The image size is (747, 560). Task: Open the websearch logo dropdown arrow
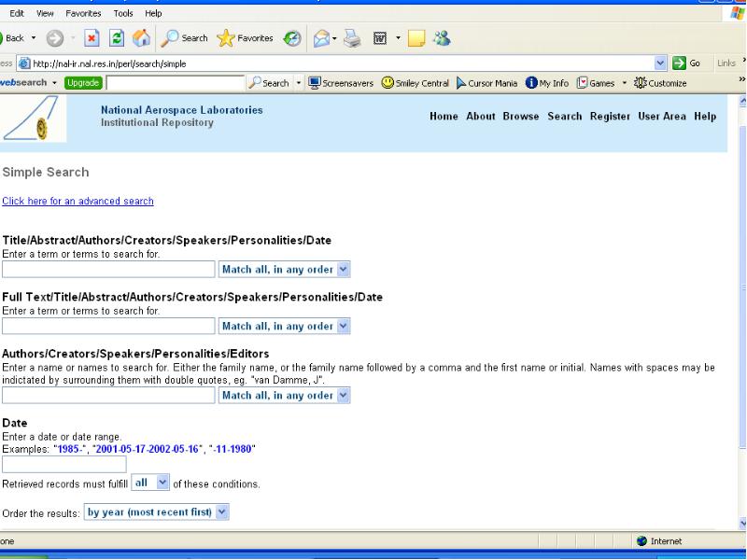(x=54, y=83)
